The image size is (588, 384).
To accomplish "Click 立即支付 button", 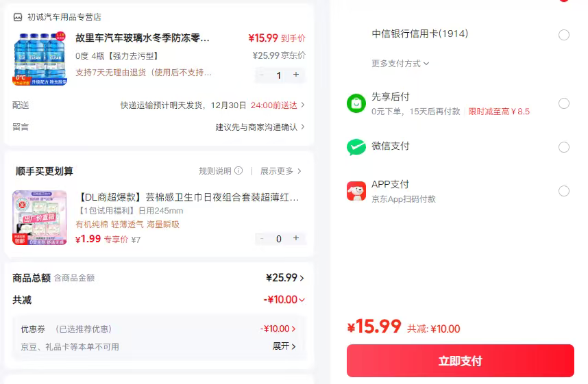I will (x=460, y=361).
